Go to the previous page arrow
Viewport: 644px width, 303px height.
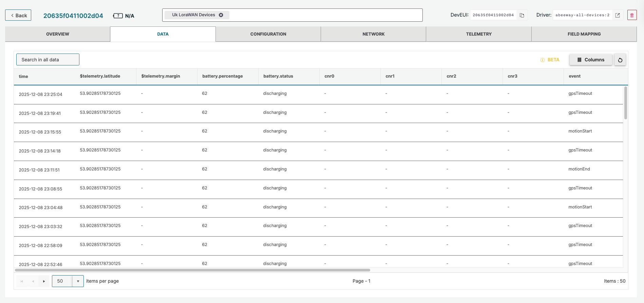pyautogui.click(x=33, y=281)
